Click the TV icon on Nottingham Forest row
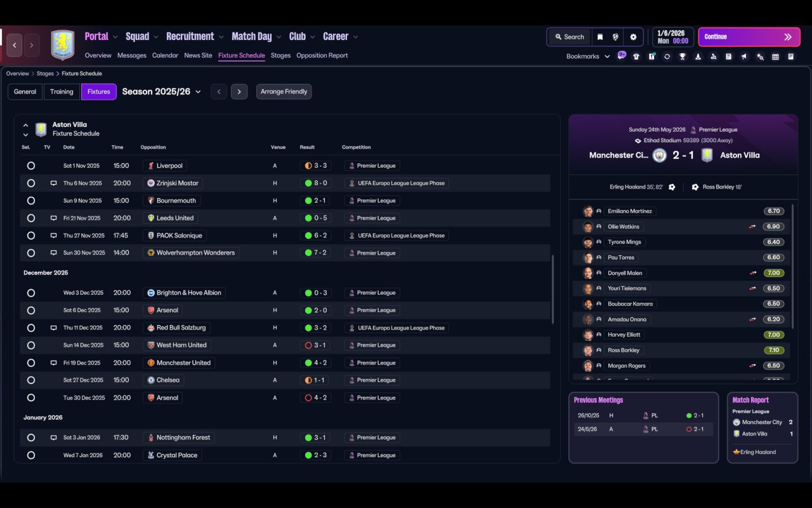812x508 pixels. click(54, 438)
